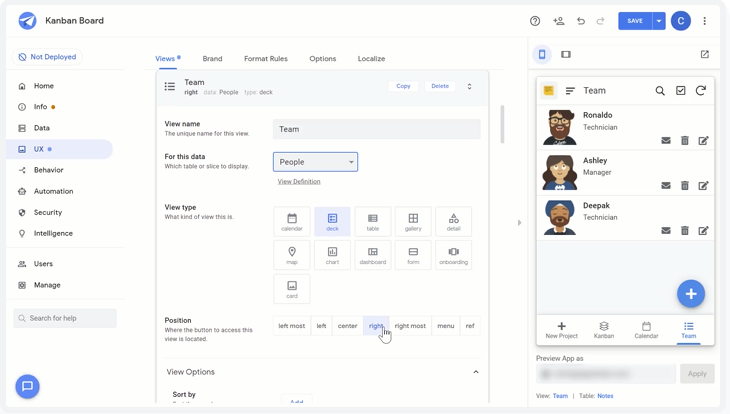
Task: Collapse the preview panel arrow
Action: (520, 223)
